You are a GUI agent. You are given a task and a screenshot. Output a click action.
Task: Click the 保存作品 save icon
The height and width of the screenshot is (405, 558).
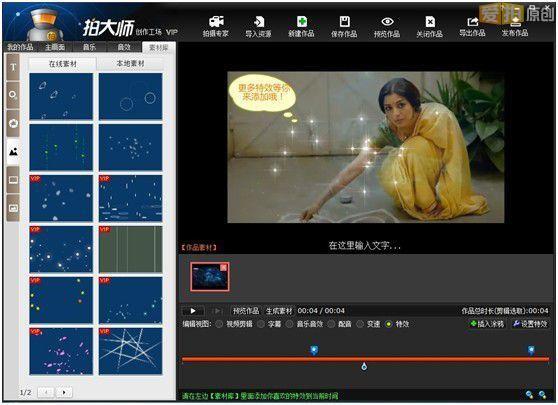click(x=344, y=21)
